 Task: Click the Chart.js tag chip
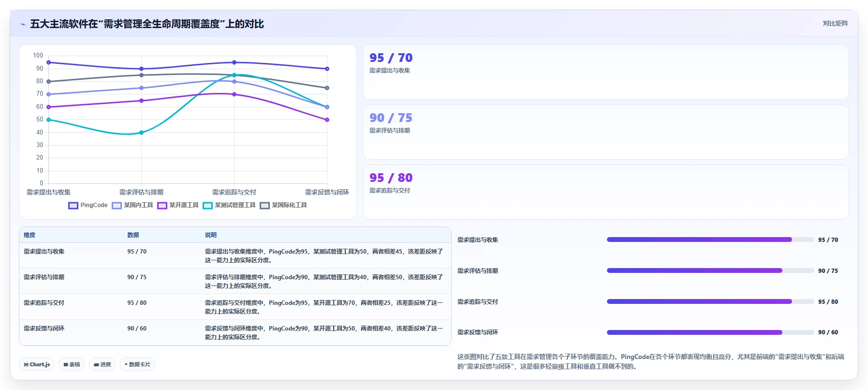click(37, 364)
